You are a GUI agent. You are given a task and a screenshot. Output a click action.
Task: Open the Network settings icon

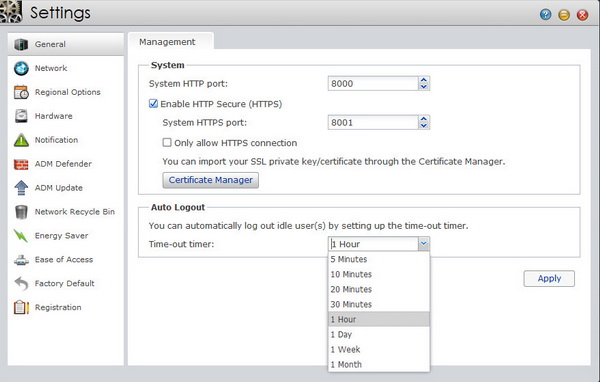click(21, 68)
